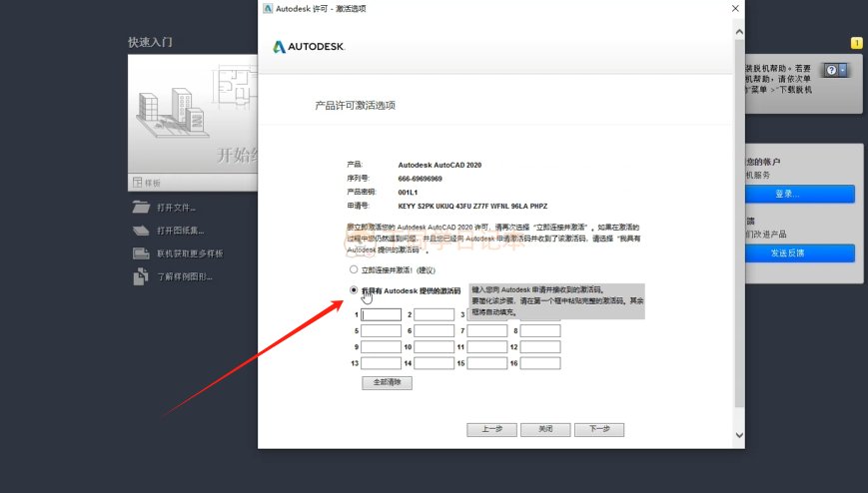Click activation code input box 10
This screenshot has height=493, width=868.
(x=434, y=347)
